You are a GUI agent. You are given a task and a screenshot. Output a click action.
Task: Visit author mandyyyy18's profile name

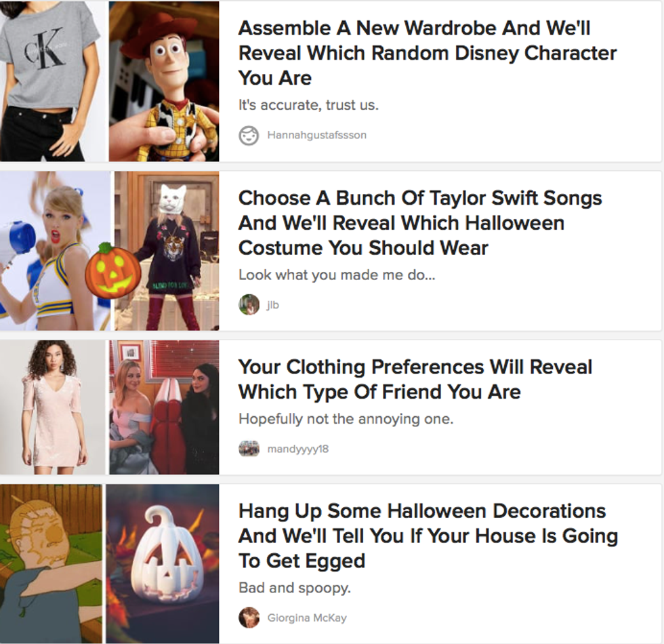tap(297, 449)
